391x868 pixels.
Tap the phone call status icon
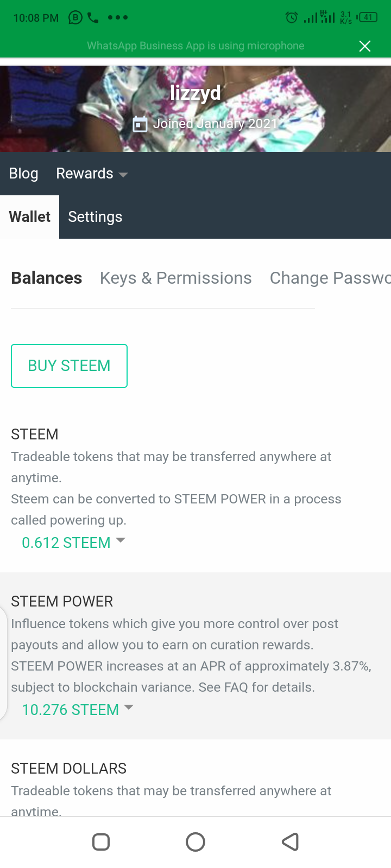93,18
